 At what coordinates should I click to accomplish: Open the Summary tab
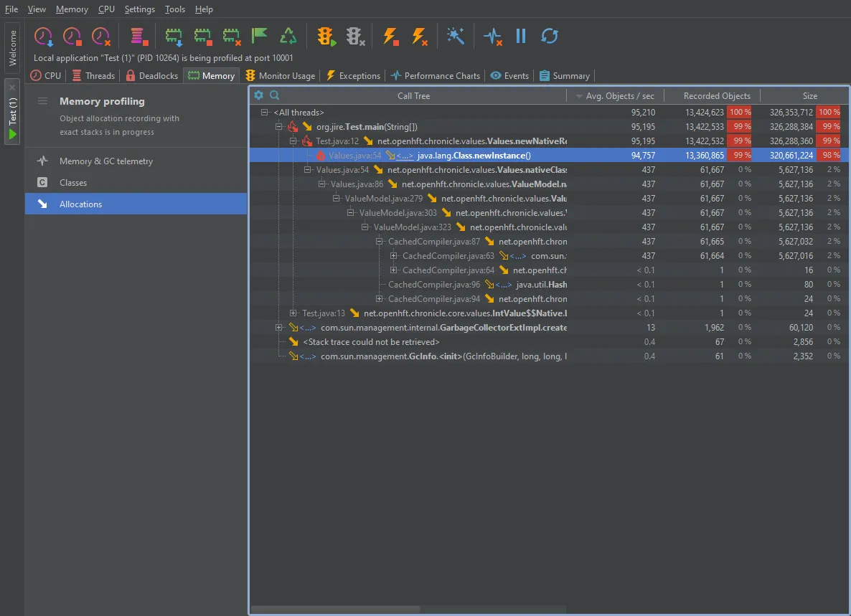click(x=565, y=76)
